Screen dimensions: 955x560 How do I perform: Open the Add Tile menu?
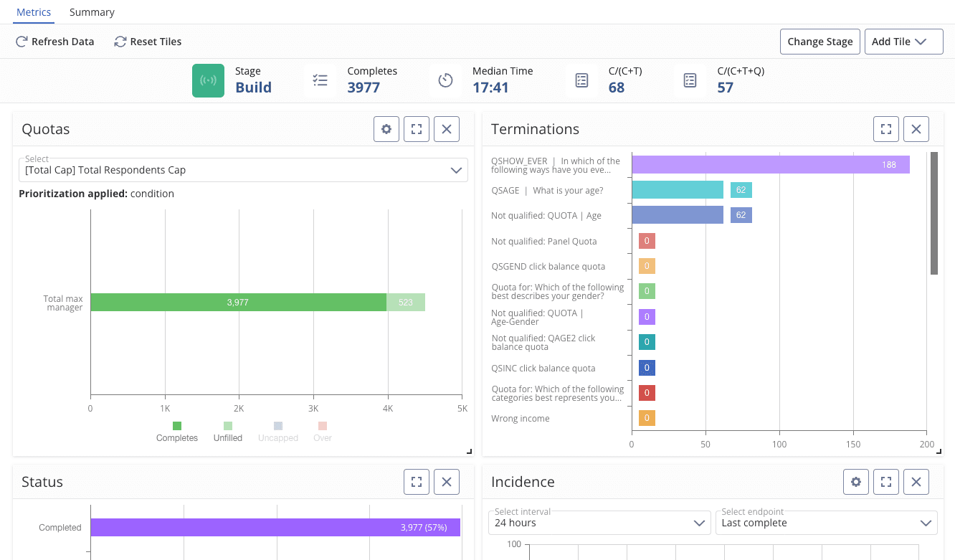(x=903, y=42)
